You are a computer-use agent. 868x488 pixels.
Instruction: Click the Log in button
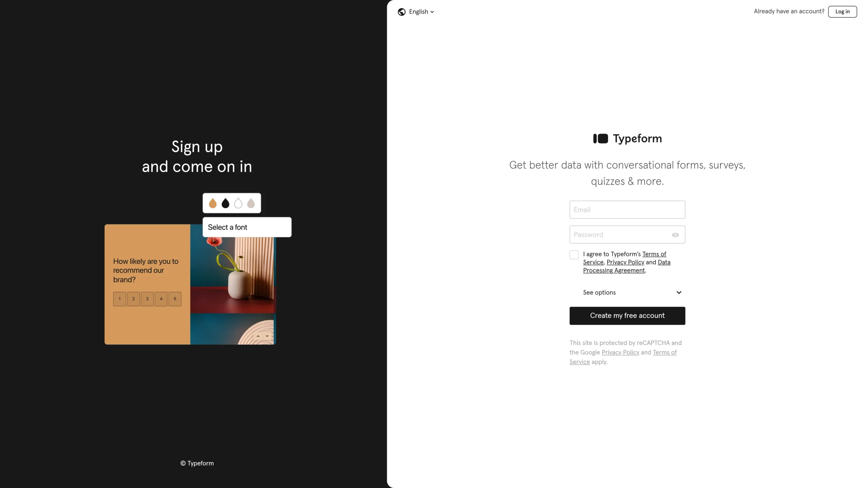(842, 11)
